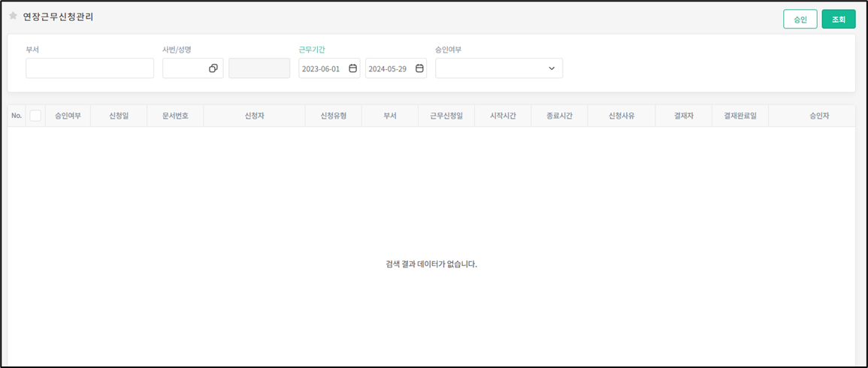Expand the 승인여부 dropdown filter

498,68
